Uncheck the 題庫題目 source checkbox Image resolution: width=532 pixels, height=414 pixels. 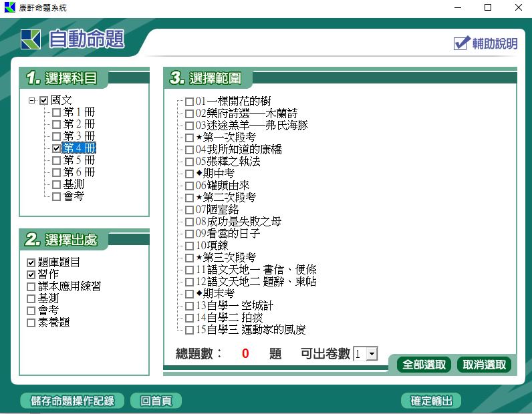click(x=31, y=262)
